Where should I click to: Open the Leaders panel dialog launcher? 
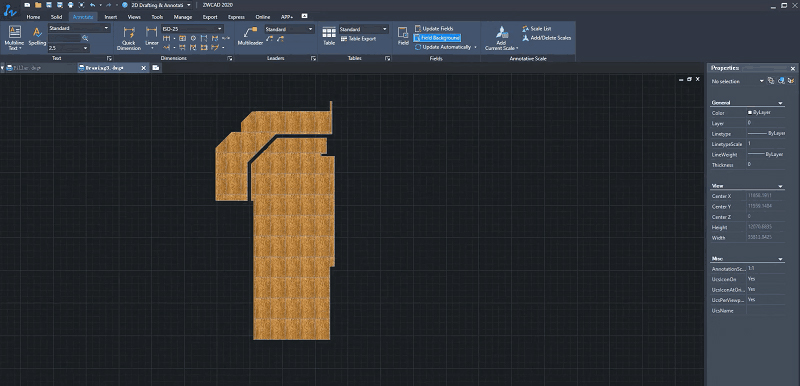(313, 59)
